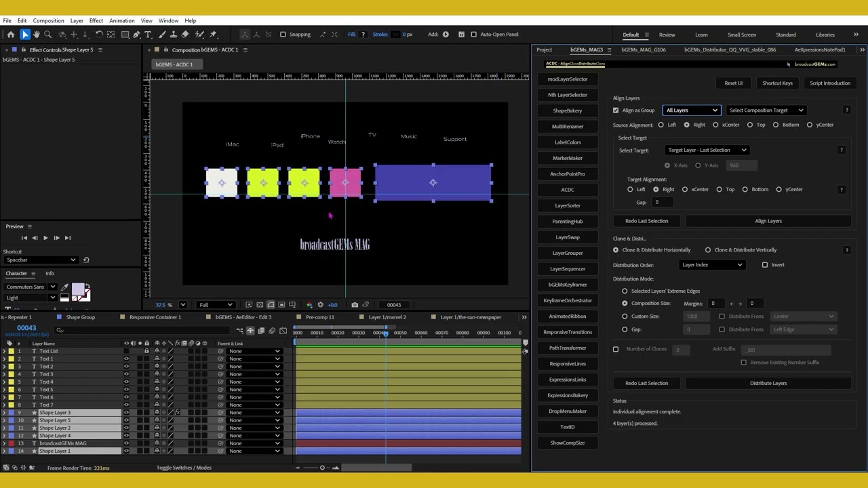Open Layer Index distribution order dropdown
The image size is (868, 488).
tap(711, 265)
